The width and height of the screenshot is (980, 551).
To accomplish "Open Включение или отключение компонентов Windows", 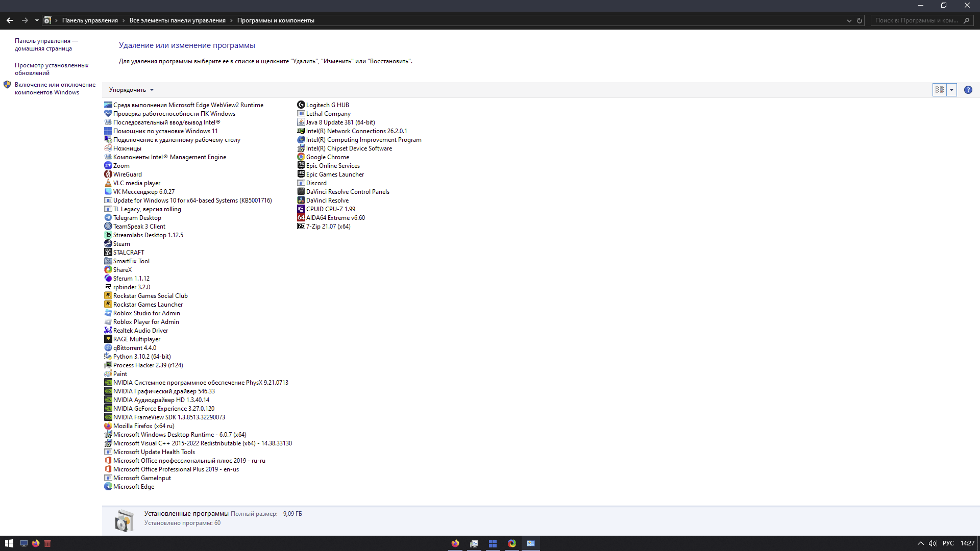I will coord(55,89).
